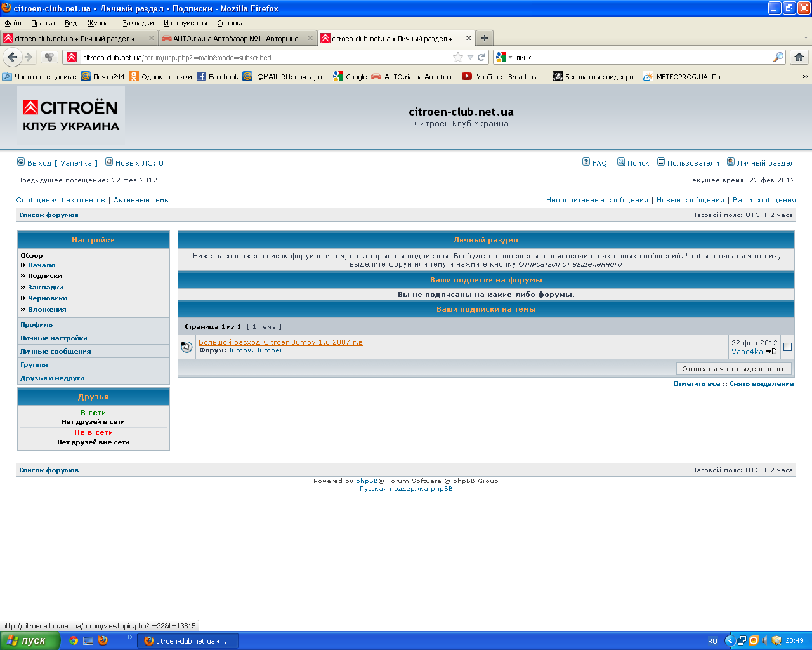
Task: Switch to the first citroen-club.net.ua tab
Action: (79, 38)
